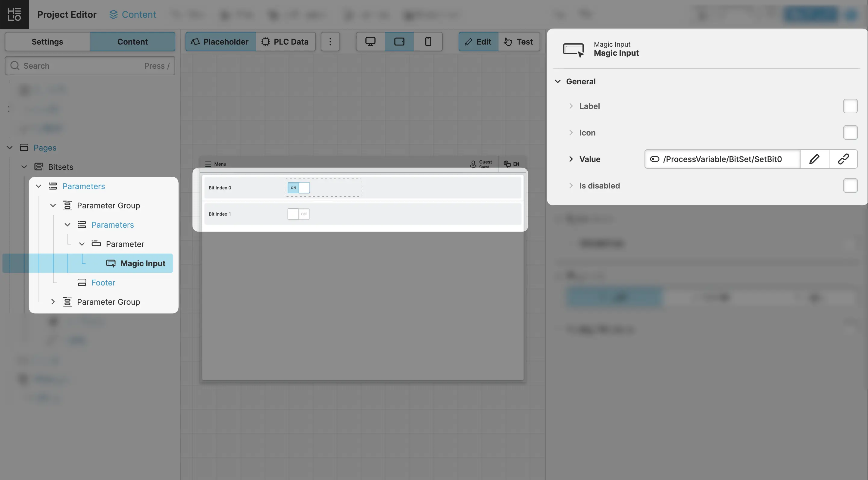Click the EN language icon in preview

point(511,164)
